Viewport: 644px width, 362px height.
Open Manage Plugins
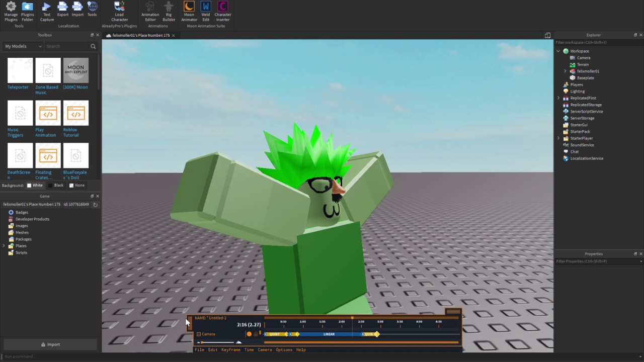[x=11, y=11]
